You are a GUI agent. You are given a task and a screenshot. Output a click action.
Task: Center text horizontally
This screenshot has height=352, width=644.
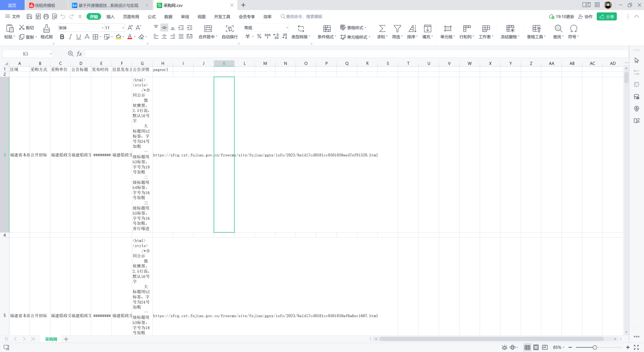click(x=164, y=37)
